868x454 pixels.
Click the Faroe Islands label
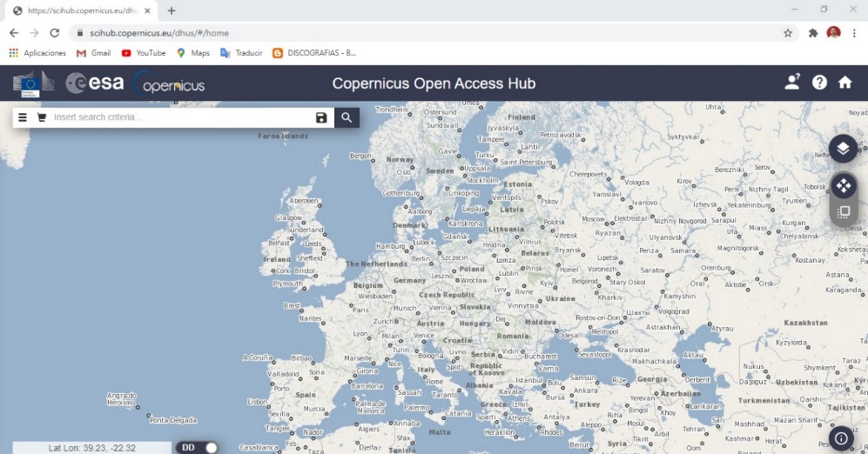283,136
